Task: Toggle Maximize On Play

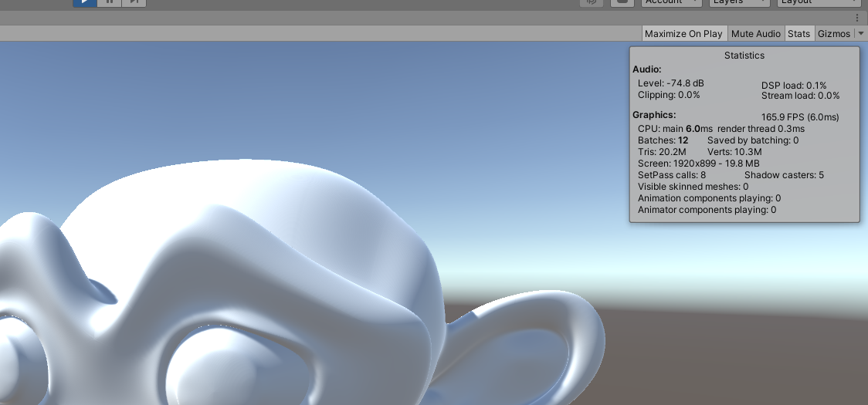Action: click(683, 34)
